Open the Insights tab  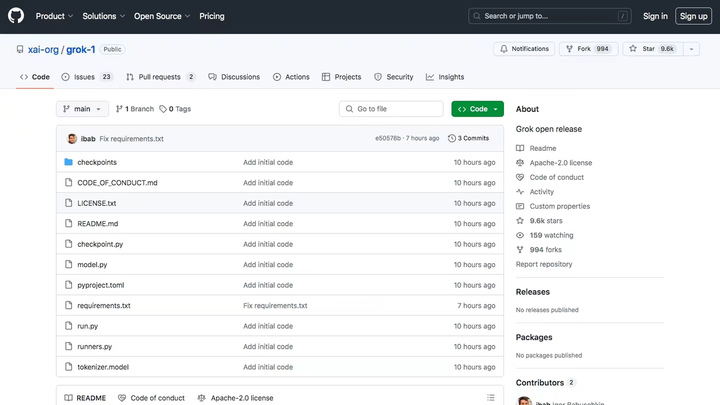445,77
